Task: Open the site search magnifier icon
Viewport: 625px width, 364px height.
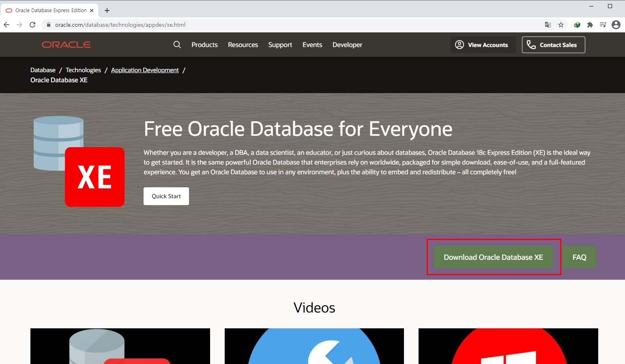Action: click(177, 45)
